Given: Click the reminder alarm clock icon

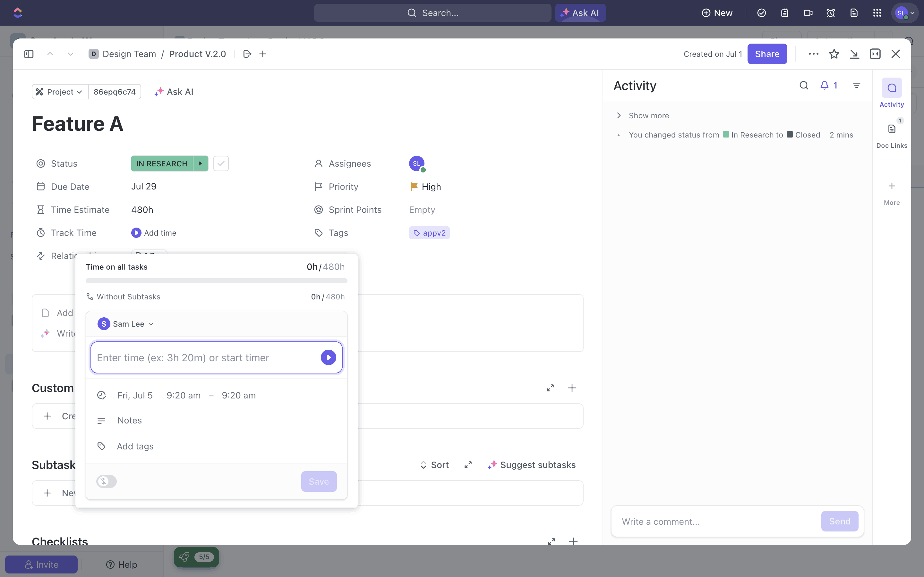Looking at the screenshot, I should [x=830, y=13].
